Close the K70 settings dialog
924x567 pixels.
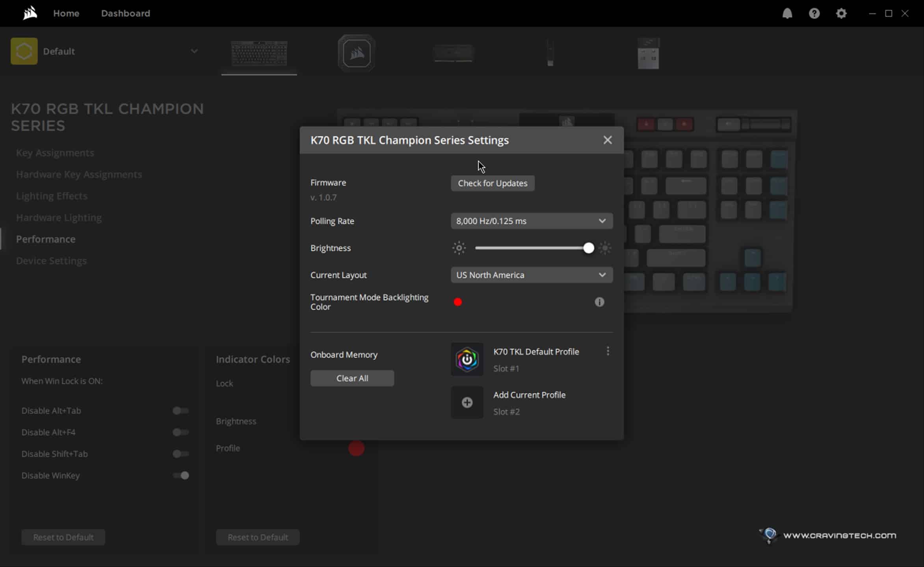pos(608,140)
